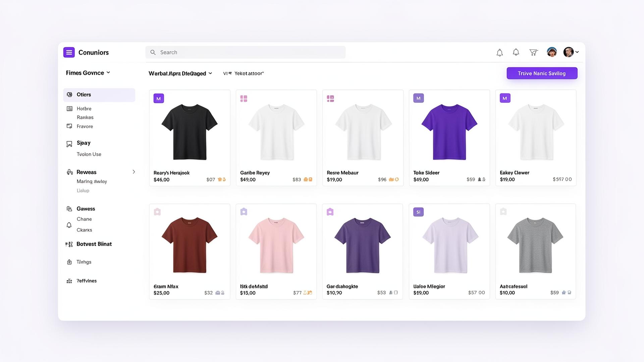Viewport: 644px width, 362px height.
Task: Click the M badge on Reary's Herajook card
Action: [x=159, y=98]
